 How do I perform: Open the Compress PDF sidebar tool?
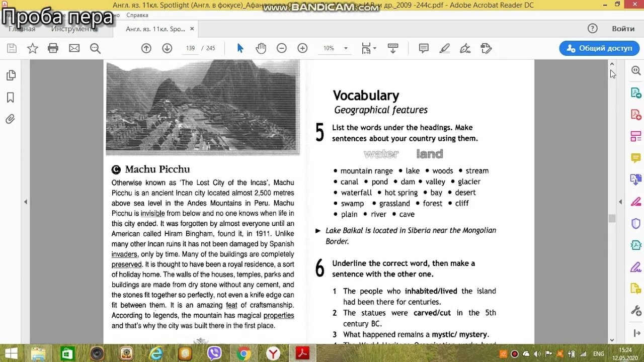pyautogui.click(x=636, y=245)
